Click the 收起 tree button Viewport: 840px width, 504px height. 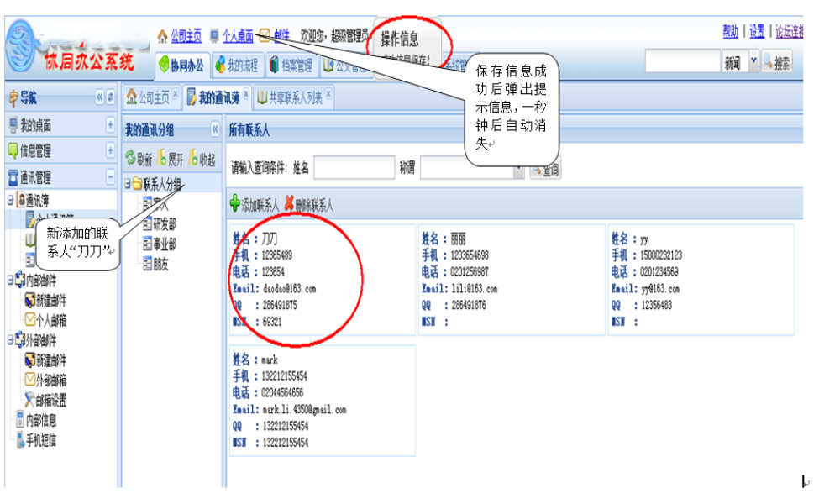click(x=202, y=159)
